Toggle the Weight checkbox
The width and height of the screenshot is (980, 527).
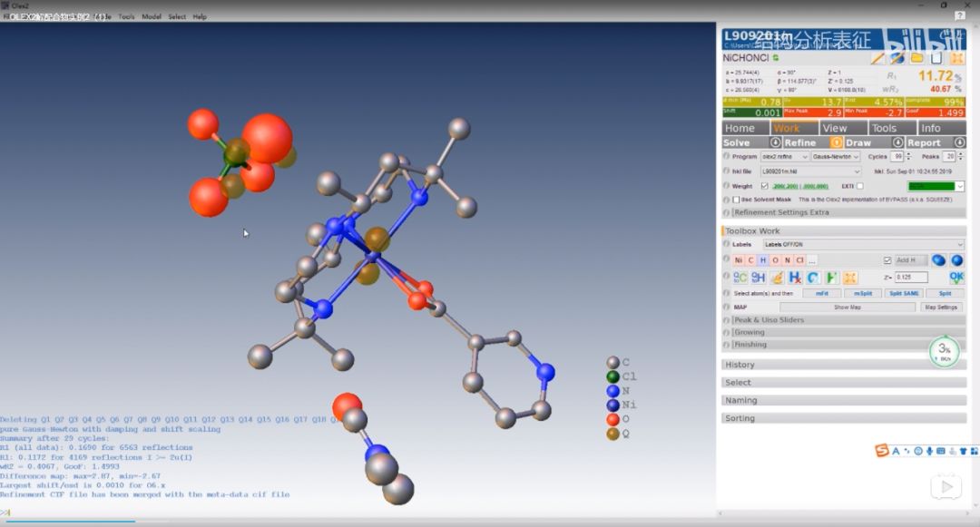click(x=764, y=186)
